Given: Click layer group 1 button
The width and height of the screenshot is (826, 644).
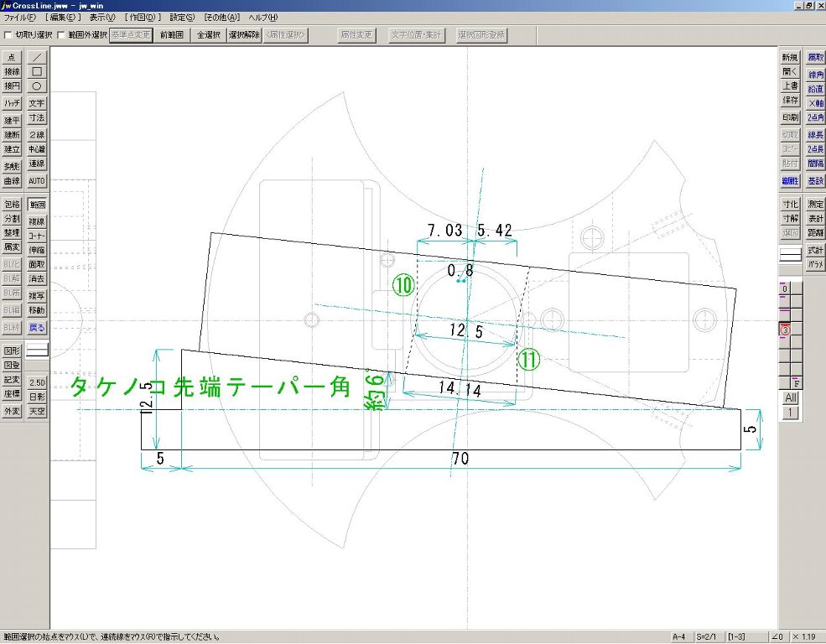Looking at the screenshot, I should 790,413.
